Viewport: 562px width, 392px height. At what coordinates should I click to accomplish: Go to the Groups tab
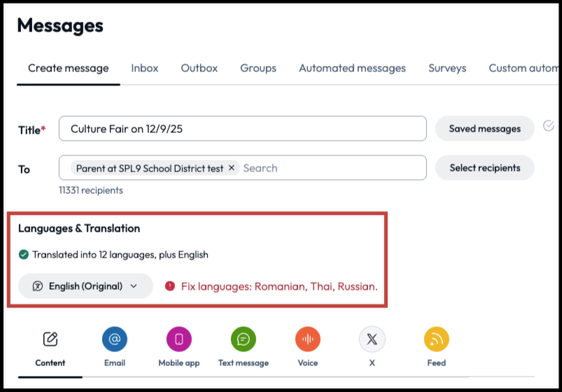(x=258, y=68)
